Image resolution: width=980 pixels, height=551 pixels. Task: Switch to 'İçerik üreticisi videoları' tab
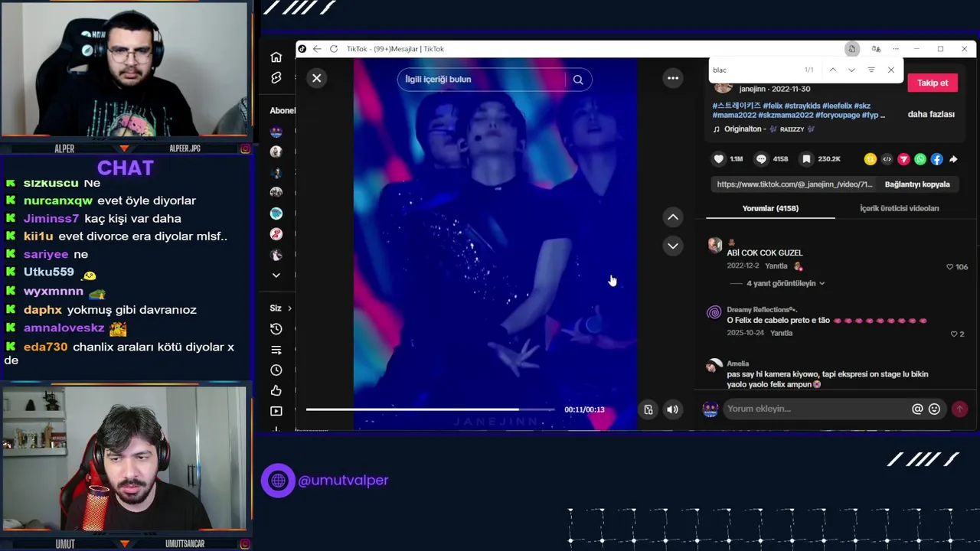tap(899, 208)
